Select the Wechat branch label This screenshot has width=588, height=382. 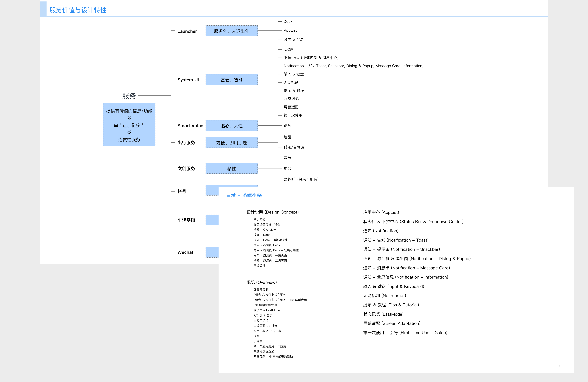coord(185,252)
